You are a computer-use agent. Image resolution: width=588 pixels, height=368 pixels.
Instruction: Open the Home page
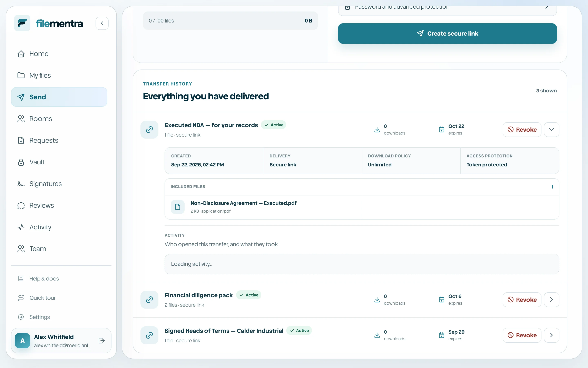59,54
